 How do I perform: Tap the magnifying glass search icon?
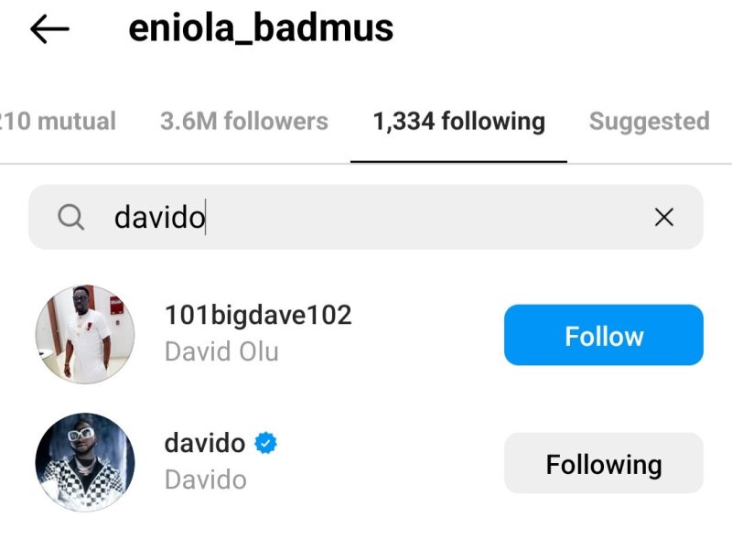pyautogui.click(x=71, y=218)
